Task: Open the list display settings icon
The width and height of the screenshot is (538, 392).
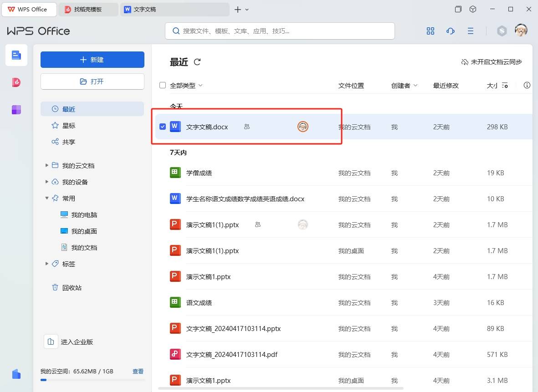Action: [505, 85]
